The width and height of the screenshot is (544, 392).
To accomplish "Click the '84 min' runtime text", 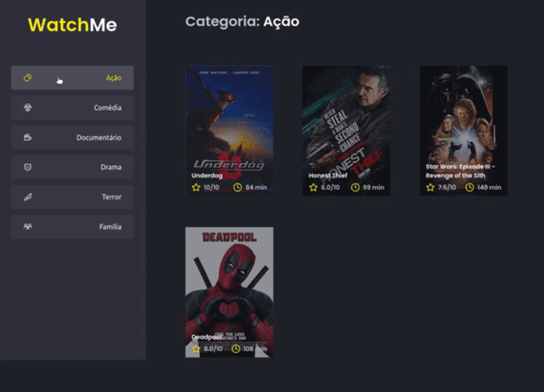I will point(256,188).
